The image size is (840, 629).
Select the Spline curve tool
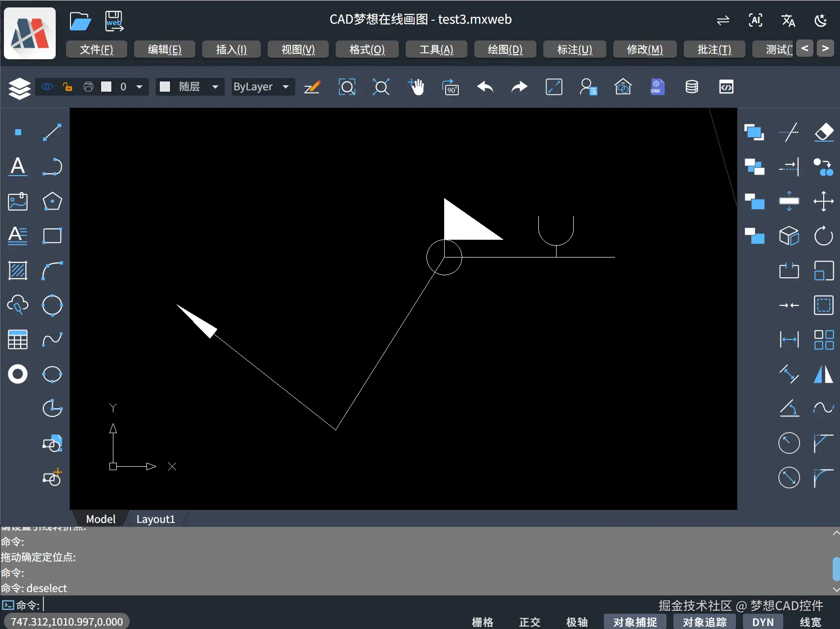pos(52,339)
